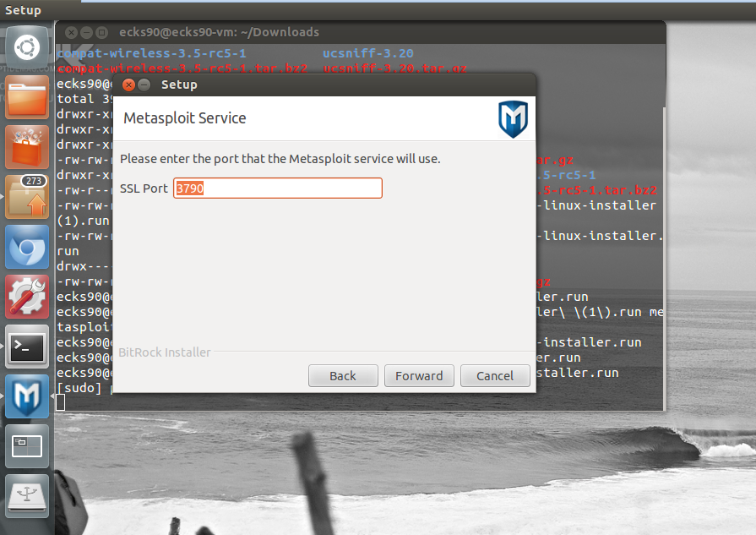Click 'ucsniff-3.20' blue directory text in terminal
The image size is (756, 535).
(368, 53)
